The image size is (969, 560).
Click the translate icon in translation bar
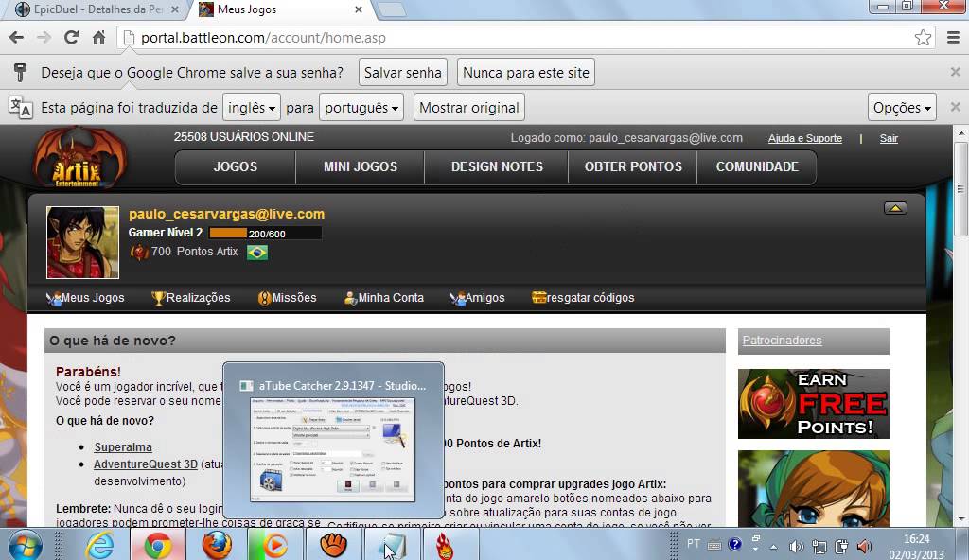(20, 108)
